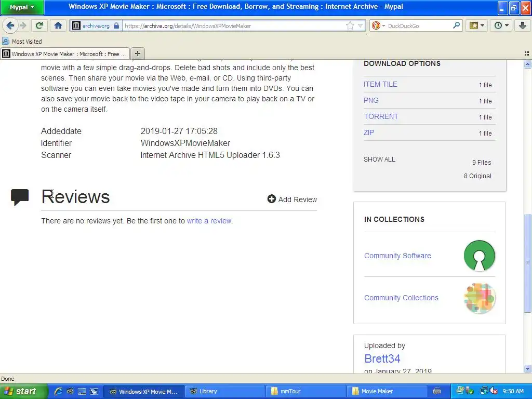Click the 8 Original text
This screenshot has height=399, width=532.
(477, 176)
